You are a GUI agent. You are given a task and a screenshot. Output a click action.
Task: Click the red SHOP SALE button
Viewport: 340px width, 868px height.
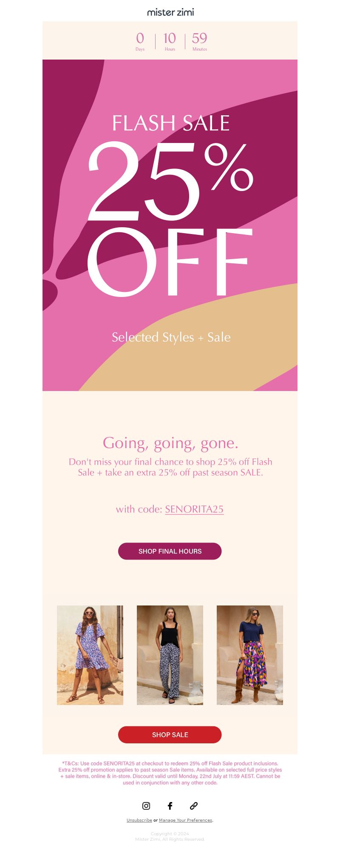170,734
